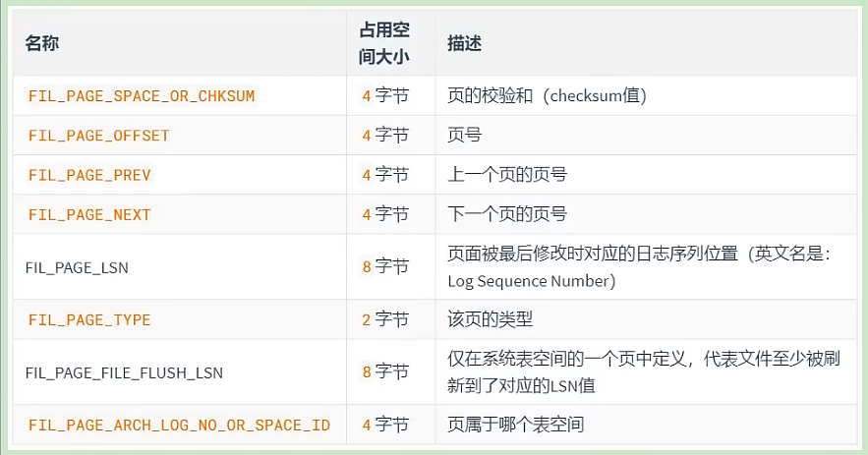The height and width of the screenshot is (455, 868).
Task: Click the 页号 description cell
Action: (464, 135)
